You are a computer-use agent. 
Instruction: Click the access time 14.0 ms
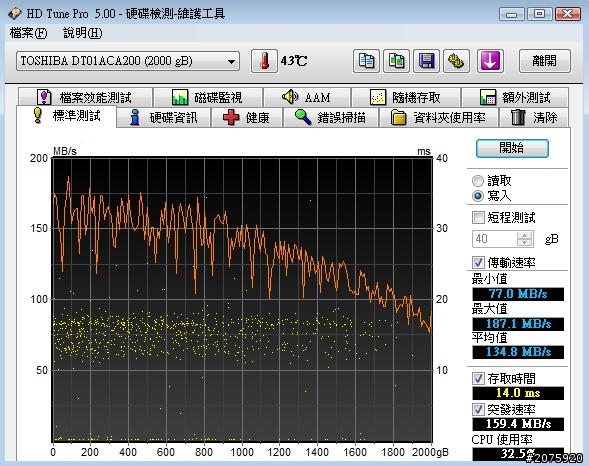pos(518,393)
